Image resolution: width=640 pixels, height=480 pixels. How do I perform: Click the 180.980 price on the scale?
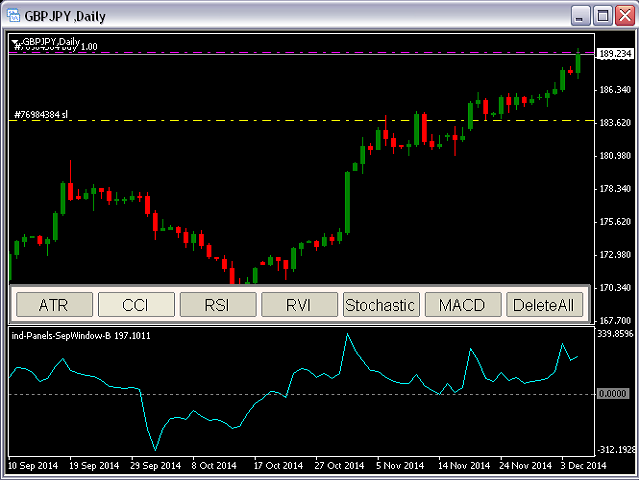point(613,156)
